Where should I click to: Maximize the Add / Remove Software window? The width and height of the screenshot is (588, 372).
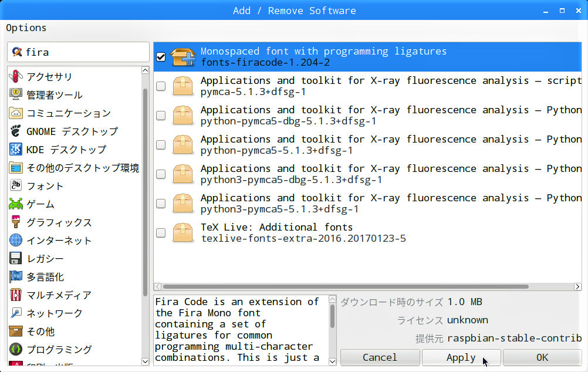click(x=562, y=11)
